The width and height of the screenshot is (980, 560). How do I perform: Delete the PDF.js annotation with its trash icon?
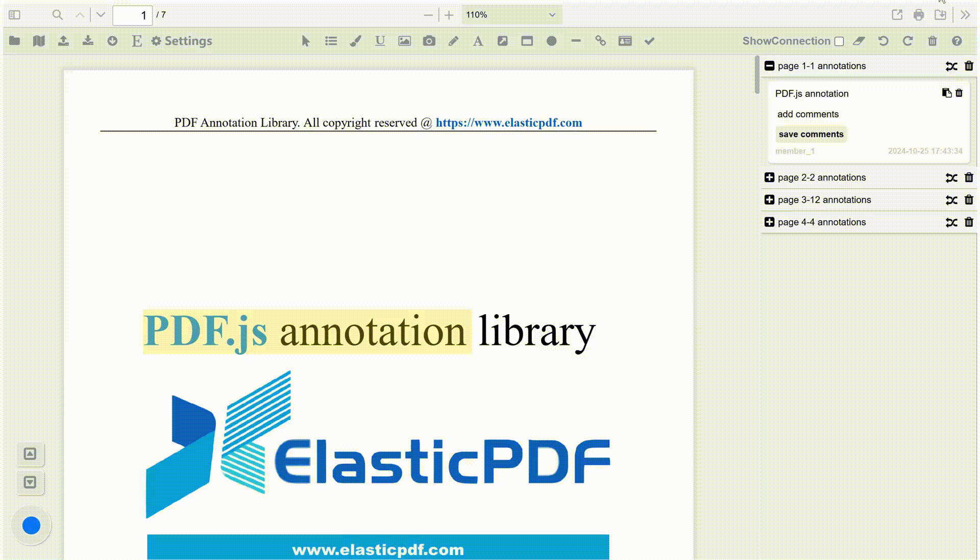[x=959, y=93]
